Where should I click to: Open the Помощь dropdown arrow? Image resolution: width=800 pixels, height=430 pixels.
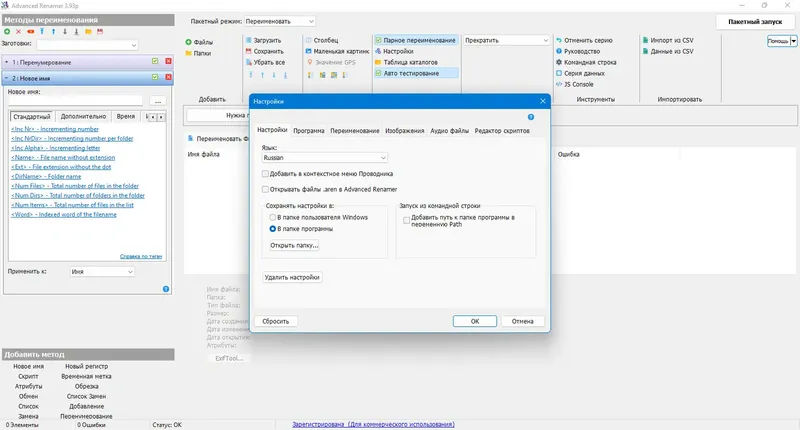point(793,41)
